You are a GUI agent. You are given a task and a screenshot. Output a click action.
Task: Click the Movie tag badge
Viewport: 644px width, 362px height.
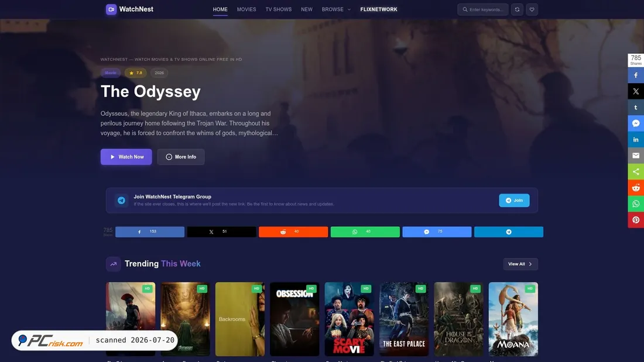[111, 73]
